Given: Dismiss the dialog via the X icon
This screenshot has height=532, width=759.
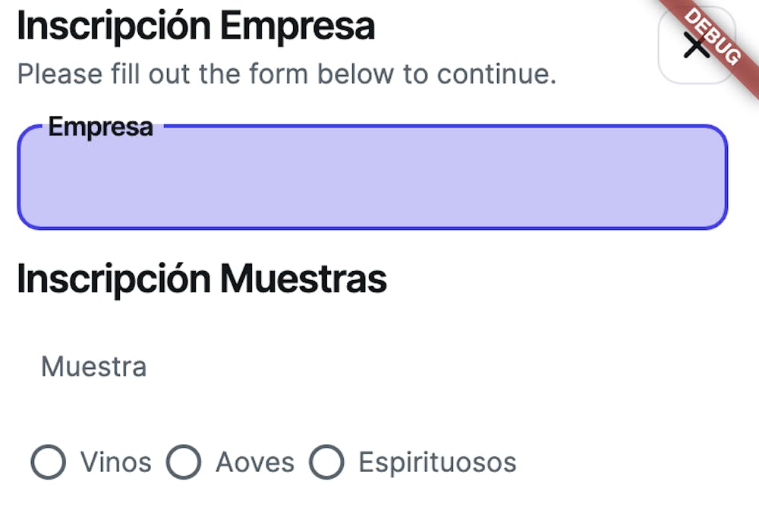Looking at the screenshot, I should [695, 46].
